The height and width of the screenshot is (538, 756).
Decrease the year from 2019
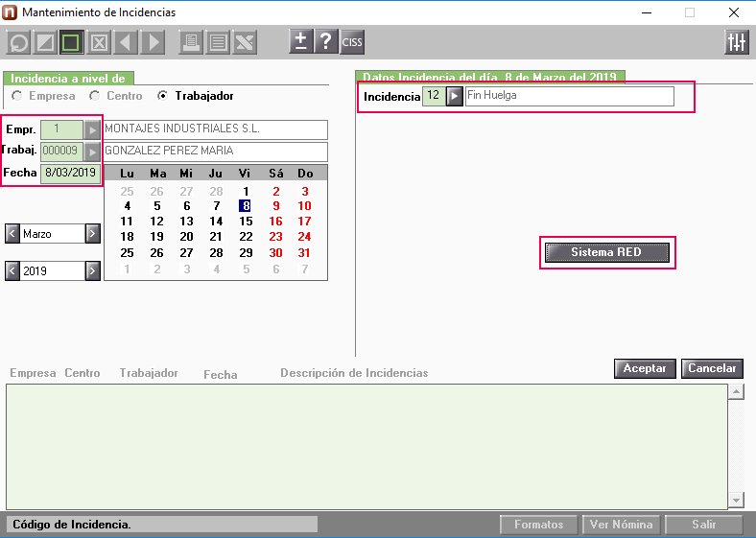point(12,271)
